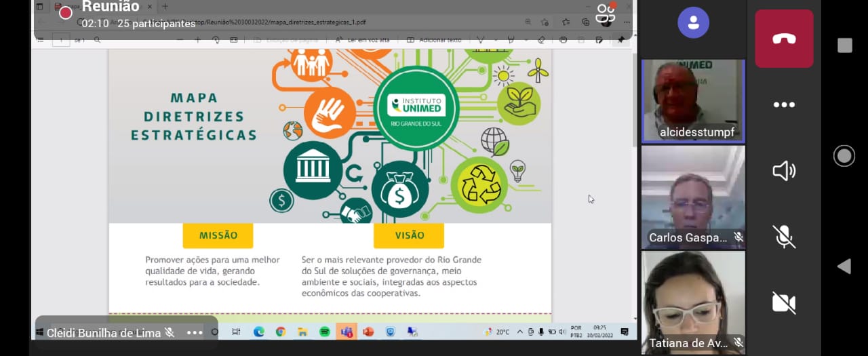This screenshot has height=356, width=868.
Task: Click the search magnifier in PDF toolbar
Action: [97, 40]
